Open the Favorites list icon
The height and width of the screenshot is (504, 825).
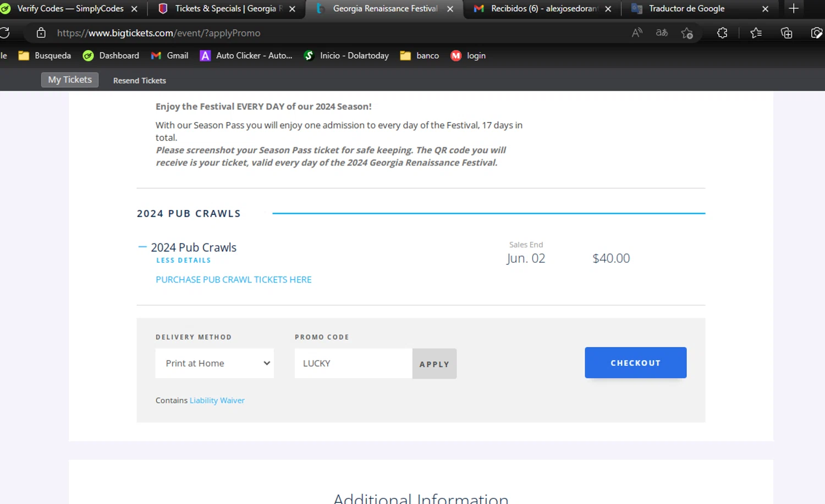[756, 33]
